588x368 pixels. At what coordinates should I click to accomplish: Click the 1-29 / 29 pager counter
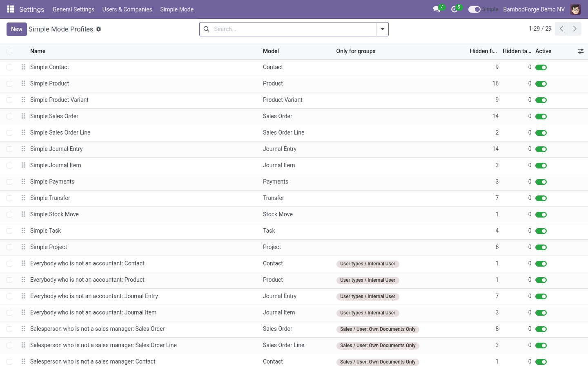[540, 29]
